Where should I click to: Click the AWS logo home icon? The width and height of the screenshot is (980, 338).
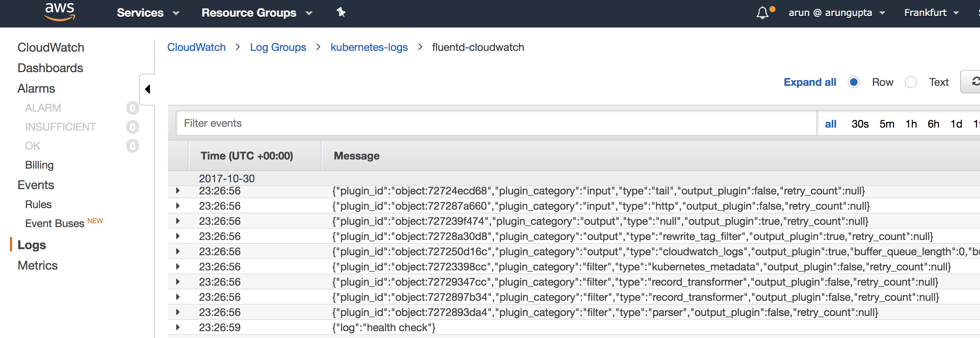tap(60, 12)
